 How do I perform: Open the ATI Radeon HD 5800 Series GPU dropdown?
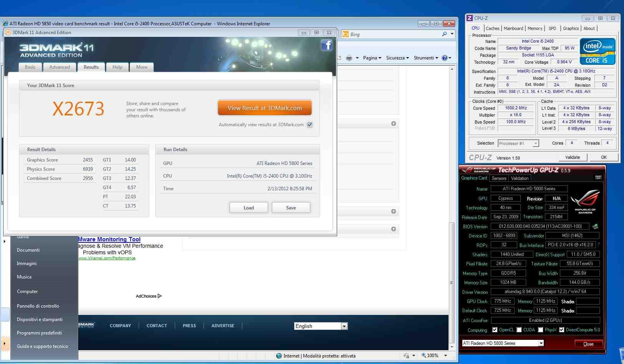click(541, 343)
